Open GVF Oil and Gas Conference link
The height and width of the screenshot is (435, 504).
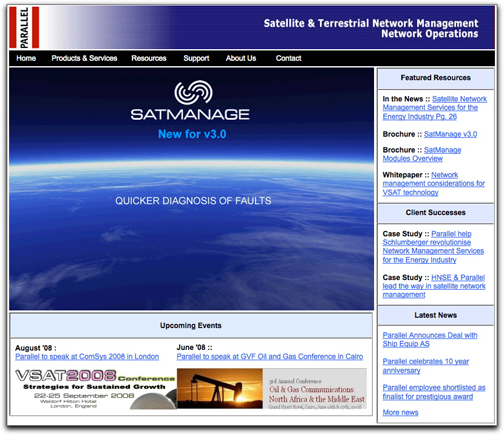[270, 357]
